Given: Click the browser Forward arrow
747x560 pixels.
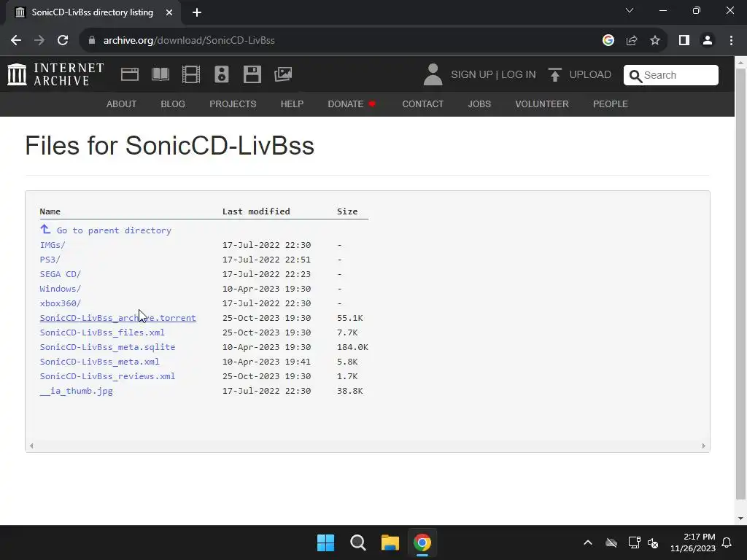Looking at the screenshot, I should point(39,41).
